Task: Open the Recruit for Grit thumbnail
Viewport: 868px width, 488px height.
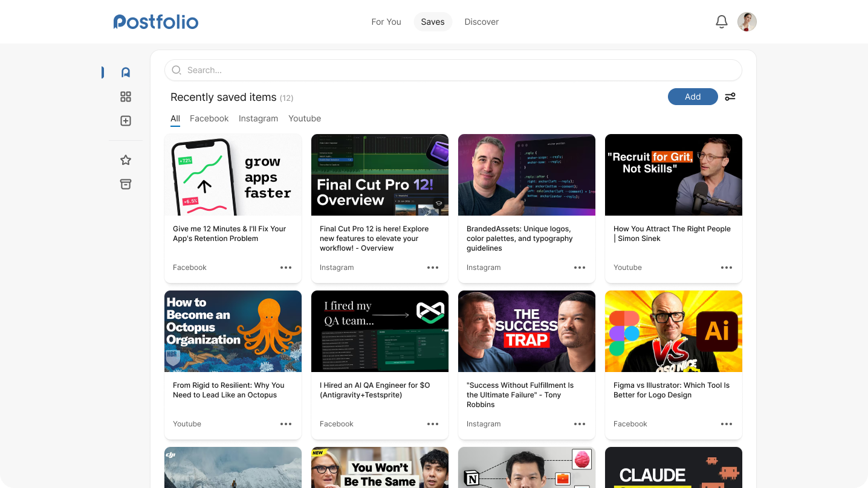Action: (673, 175)
